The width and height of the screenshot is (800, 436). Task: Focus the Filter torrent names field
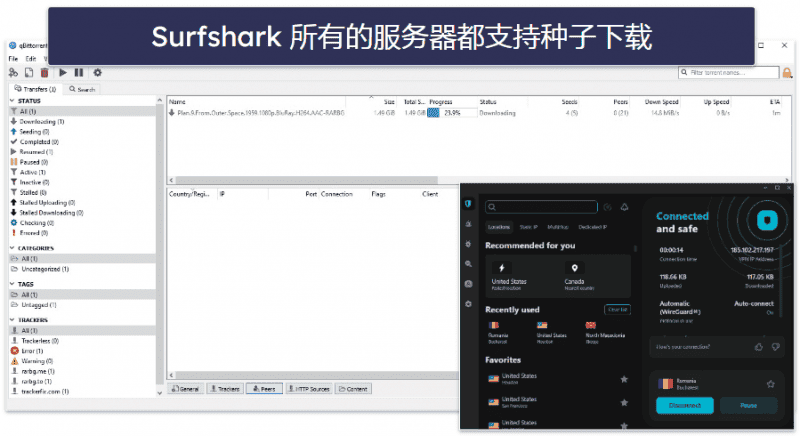[729, 72]
